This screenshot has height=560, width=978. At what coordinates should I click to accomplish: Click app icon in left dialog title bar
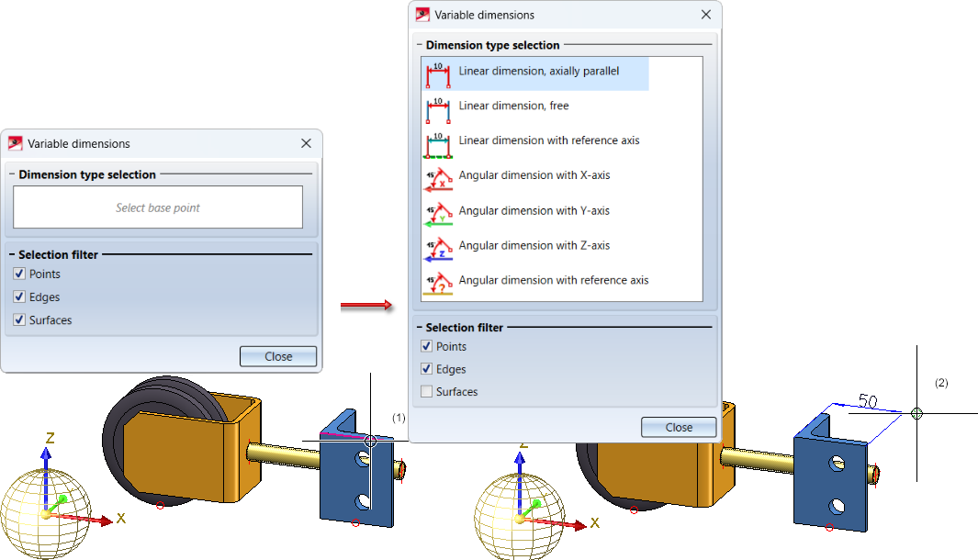click(x=15, y=143)
